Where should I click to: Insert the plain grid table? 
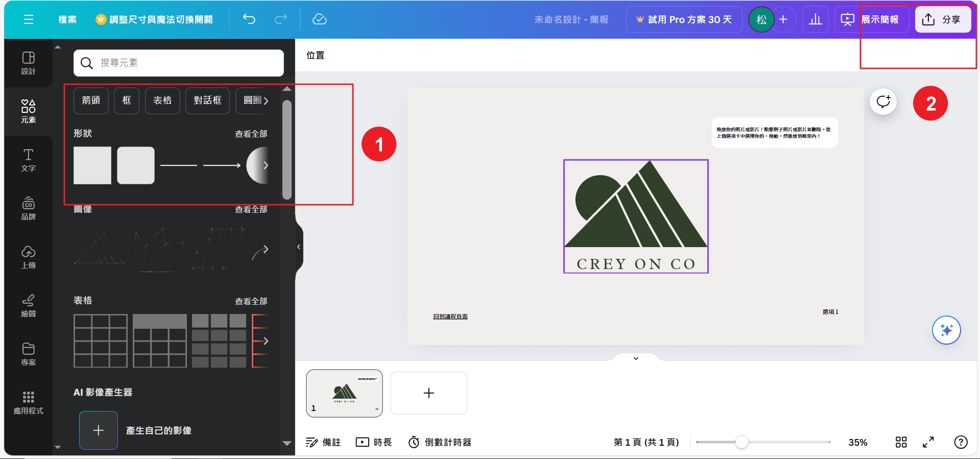pos(101,341)
